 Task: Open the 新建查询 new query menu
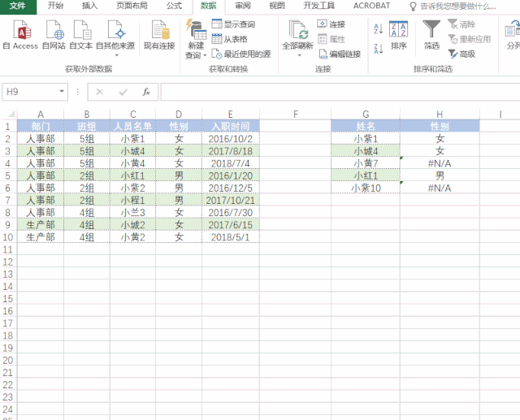(x=196, y=39)
